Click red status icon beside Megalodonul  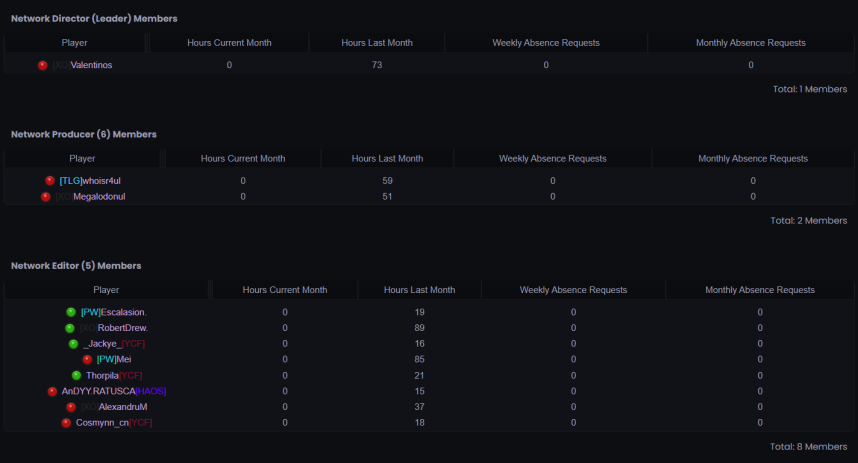[45, 197]
